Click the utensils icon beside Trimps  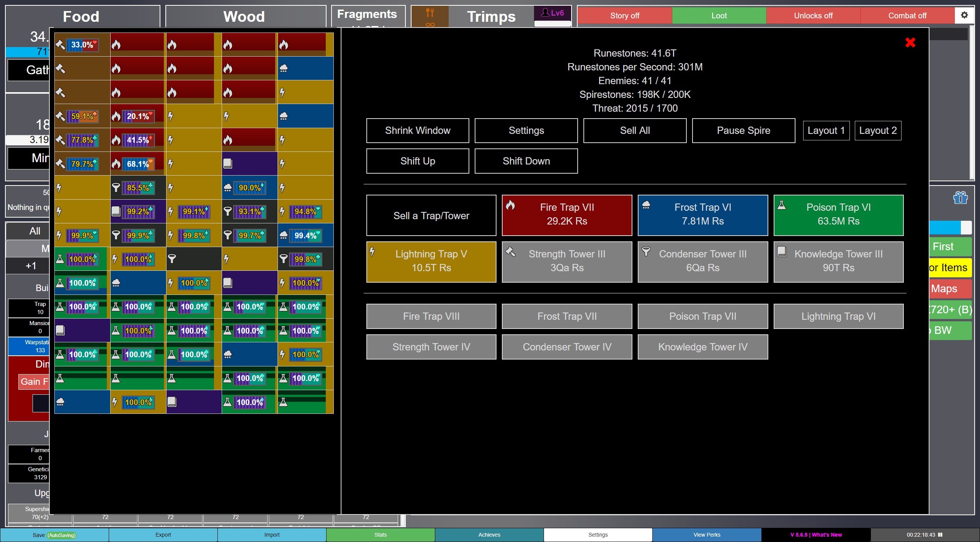430,12
